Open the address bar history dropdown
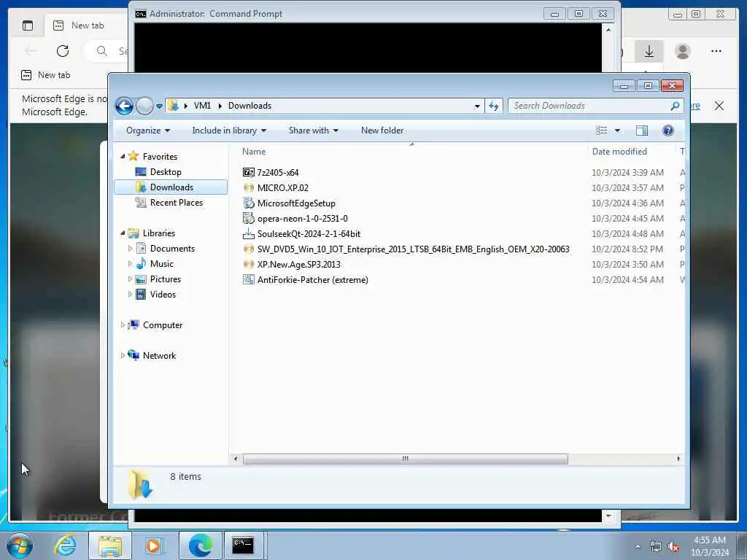 pyautogui.click(x=477, y=106)
